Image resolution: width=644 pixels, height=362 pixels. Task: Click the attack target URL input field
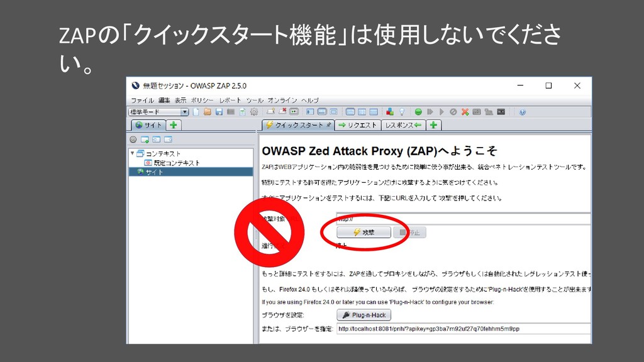coord(464,219)
